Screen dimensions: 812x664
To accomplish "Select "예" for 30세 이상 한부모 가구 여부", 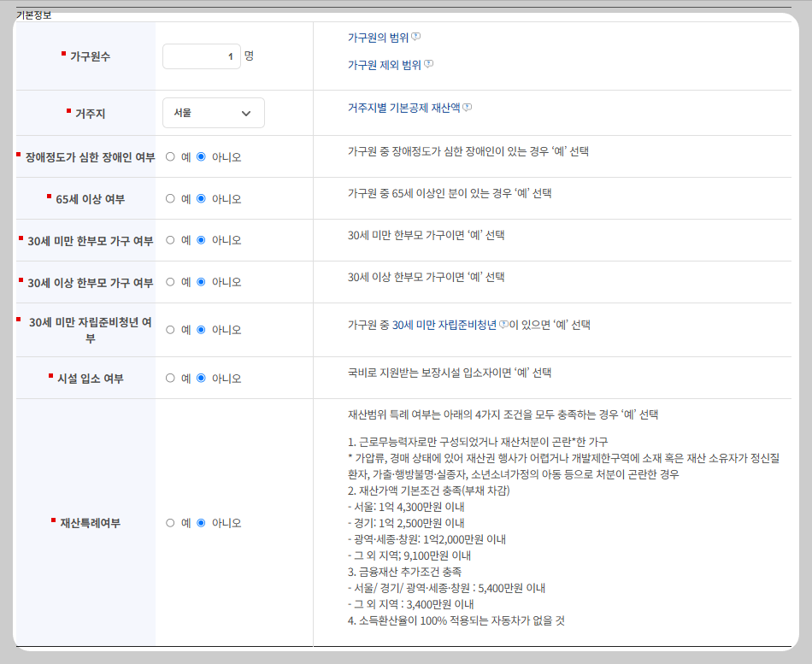I will tap(169, 283).
